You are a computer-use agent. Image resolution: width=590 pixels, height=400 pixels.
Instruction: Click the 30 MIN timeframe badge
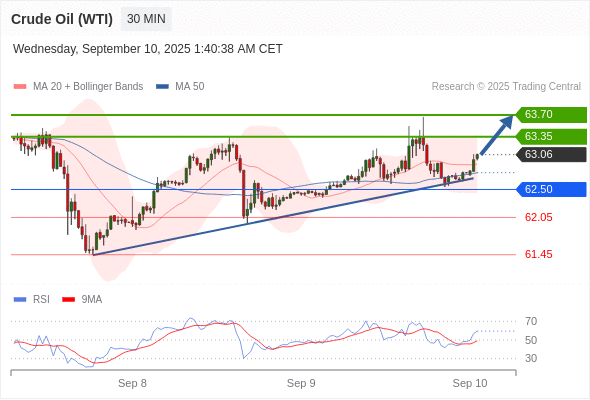point(146,19)
